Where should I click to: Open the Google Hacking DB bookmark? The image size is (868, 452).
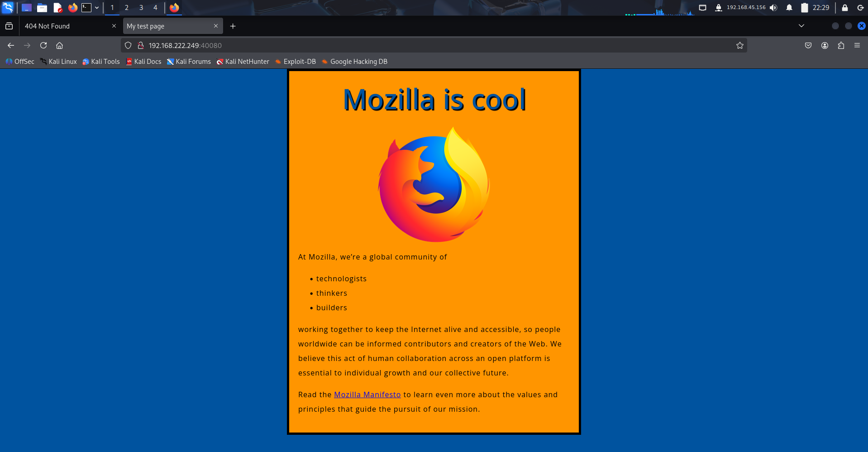tap(354, 62)
